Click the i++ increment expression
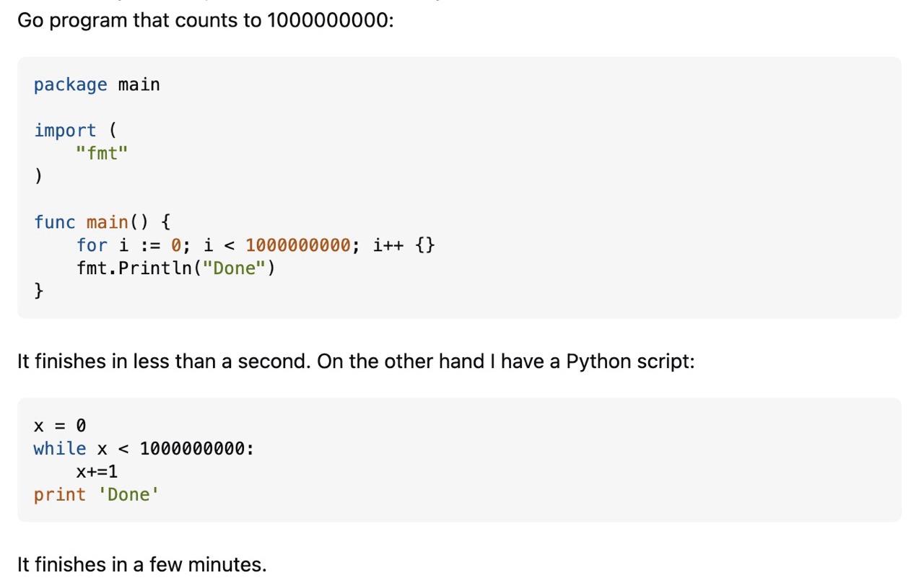Image resolution: width=924 pixels, height=583 pixels. coord(388,245)
